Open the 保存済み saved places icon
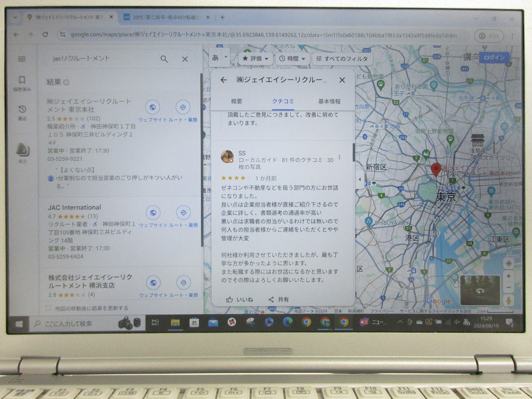 click(x=22, y=84)
